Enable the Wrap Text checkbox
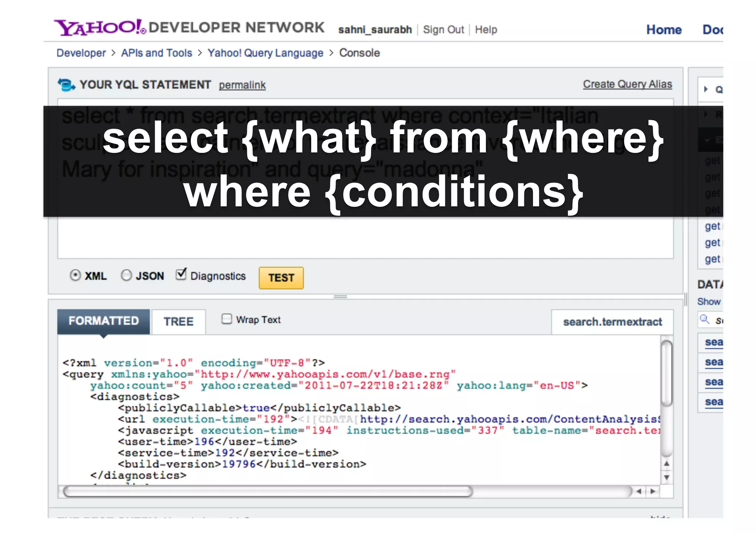The image size is (756, 534). pyautogui.click(x=227, y=319)
